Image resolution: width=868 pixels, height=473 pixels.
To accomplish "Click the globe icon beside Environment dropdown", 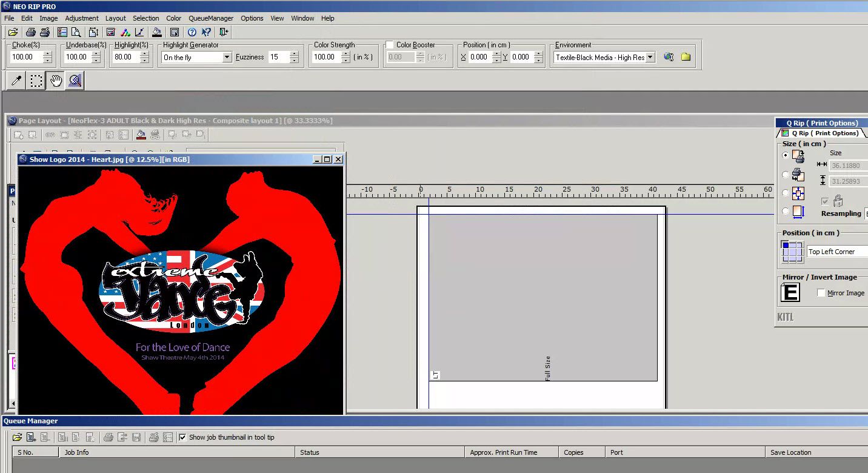I will tap(669, 57).
